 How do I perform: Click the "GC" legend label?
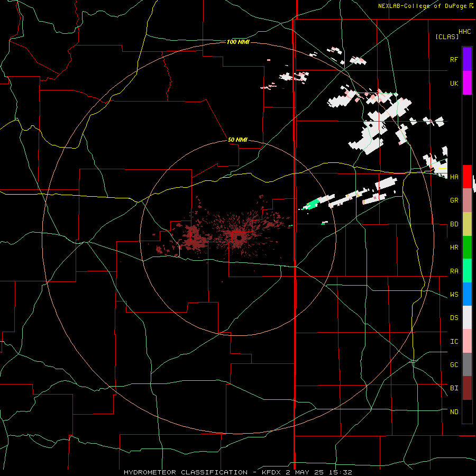point(454,365)
